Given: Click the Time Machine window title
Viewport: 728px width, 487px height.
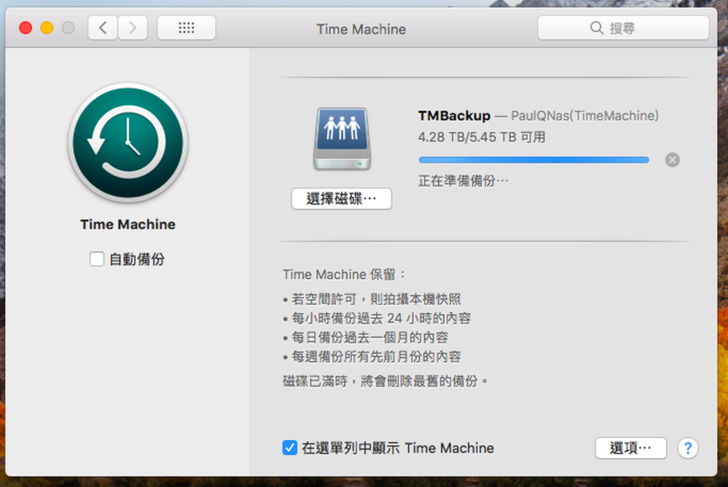Looking at the screenshot, I should [x=361, y=29].
